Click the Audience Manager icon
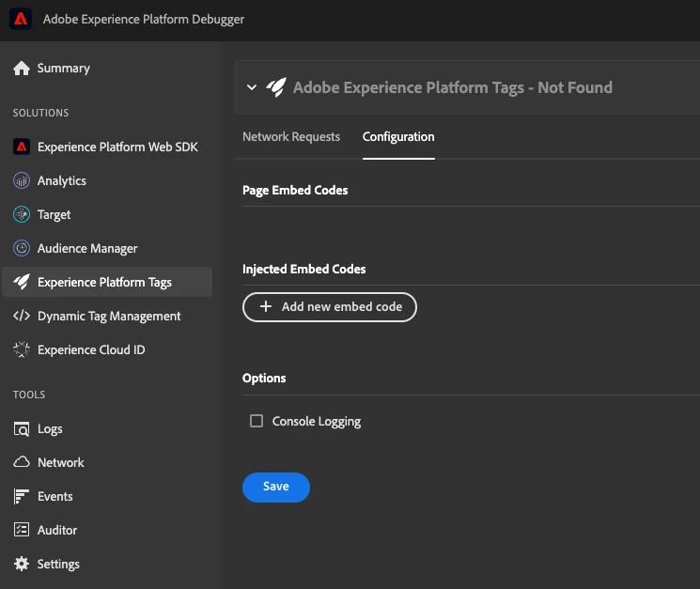The image size is (700, 589). [x=22, y=248]
